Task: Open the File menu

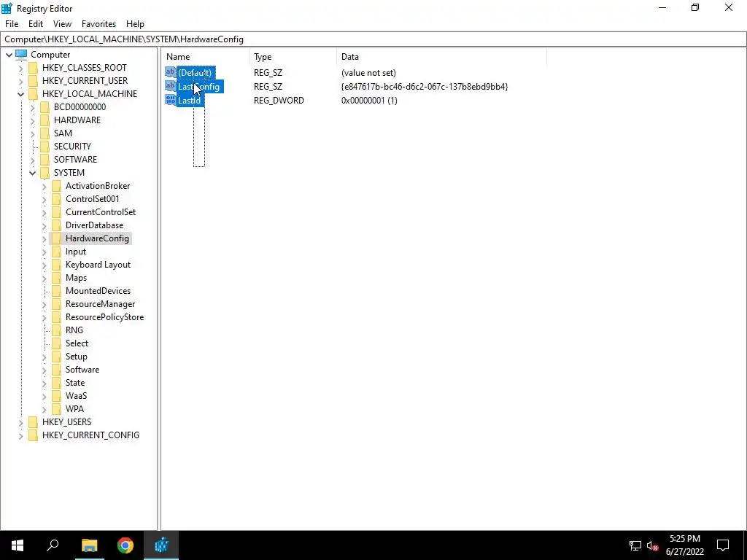Action: coord(12,24)
